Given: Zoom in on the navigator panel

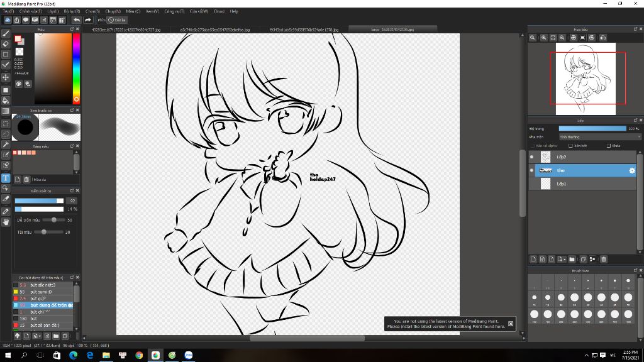Looking at the screenshot, I should pos(544,37).
